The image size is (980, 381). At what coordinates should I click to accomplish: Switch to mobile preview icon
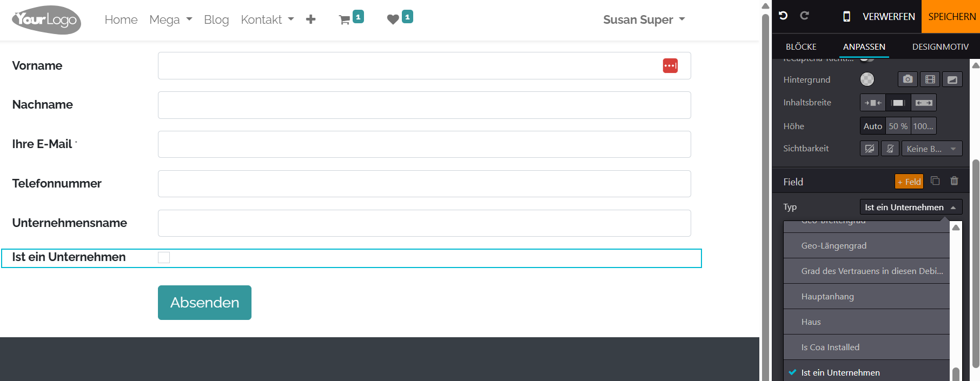point(846,17)
